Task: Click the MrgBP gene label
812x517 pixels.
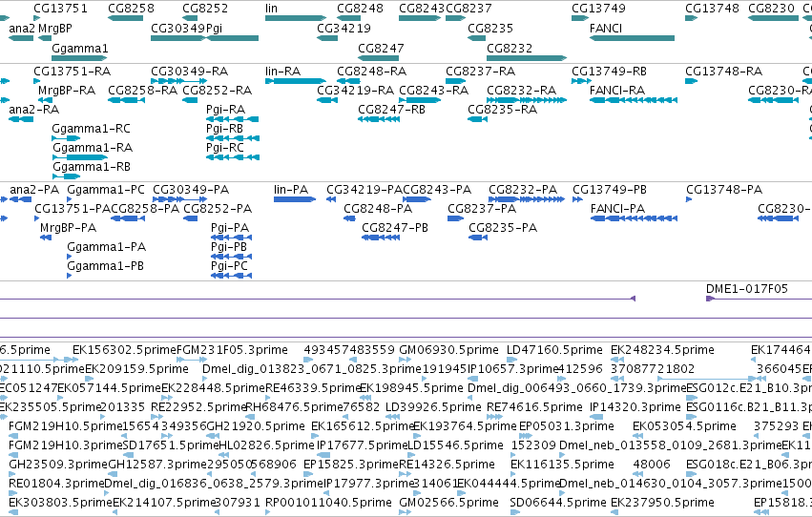Action: tap(55, 28)
